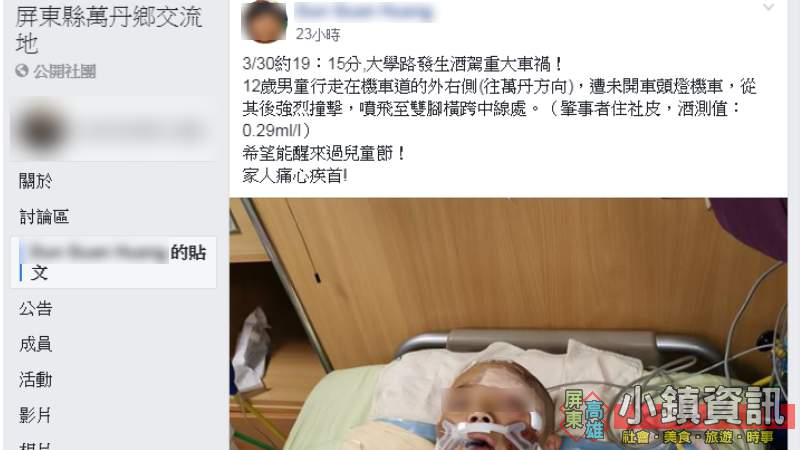Image resolution: width=800 pixels, height=450 pixels.
Task: Open 公告 in sidebar
Action: click(x=35, y=308)
